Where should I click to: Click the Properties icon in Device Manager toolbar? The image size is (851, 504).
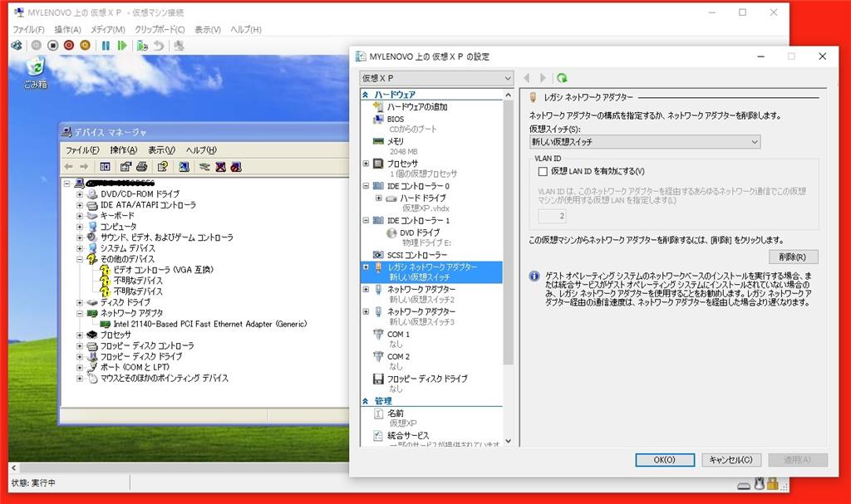125,167
